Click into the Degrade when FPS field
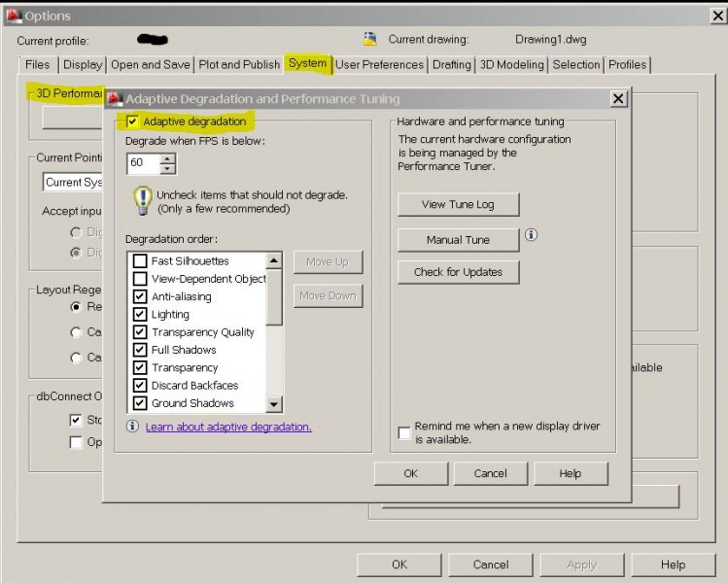The height and width of the screenshot is (583, 728). [x=144, y=163]
